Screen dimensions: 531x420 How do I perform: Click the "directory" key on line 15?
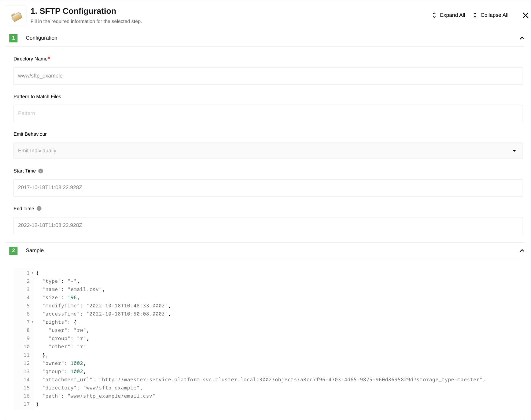(x=59, y=388)
